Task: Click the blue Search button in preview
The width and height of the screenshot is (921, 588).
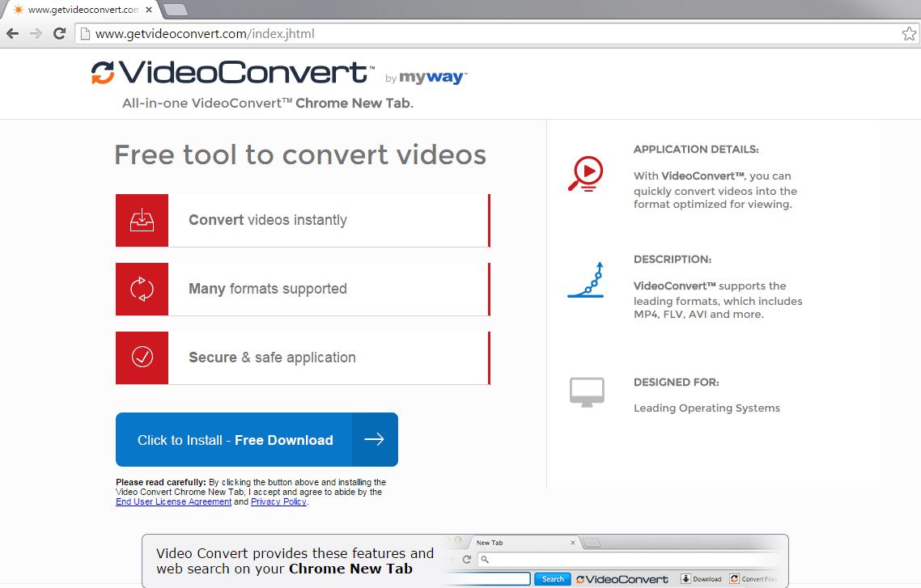Action: click(x=553, y=579)
